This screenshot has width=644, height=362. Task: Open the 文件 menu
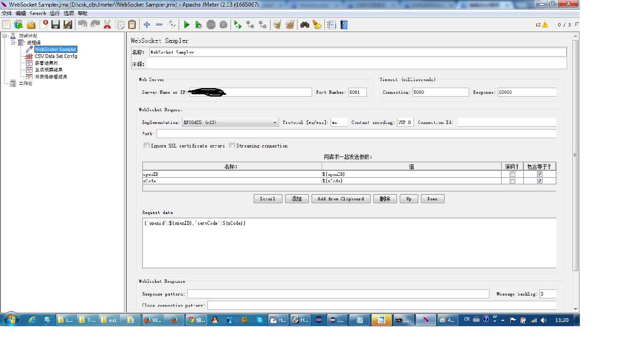point(7,13)
